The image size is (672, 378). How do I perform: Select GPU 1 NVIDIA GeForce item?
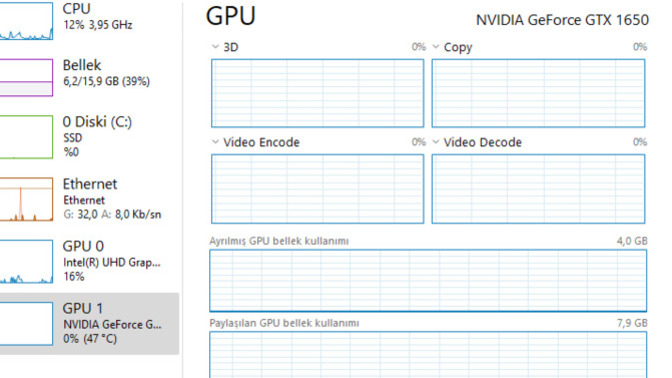(x=89, y=324)
